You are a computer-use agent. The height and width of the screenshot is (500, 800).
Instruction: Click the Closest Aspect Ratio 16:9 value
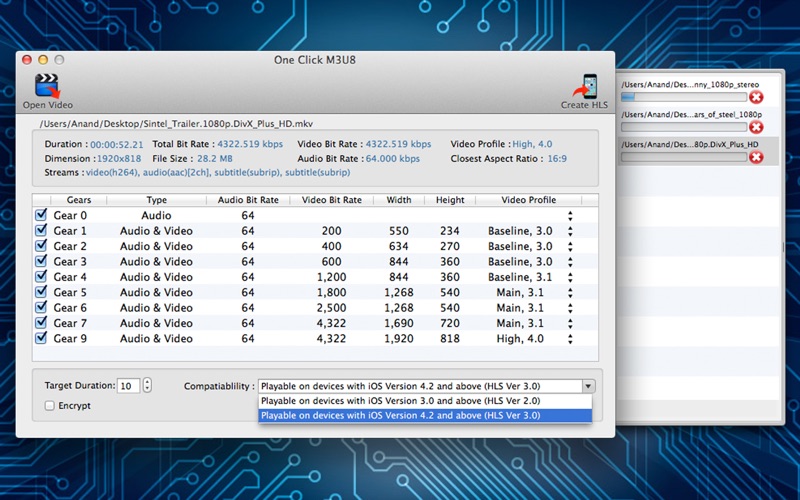click(557, 159)
